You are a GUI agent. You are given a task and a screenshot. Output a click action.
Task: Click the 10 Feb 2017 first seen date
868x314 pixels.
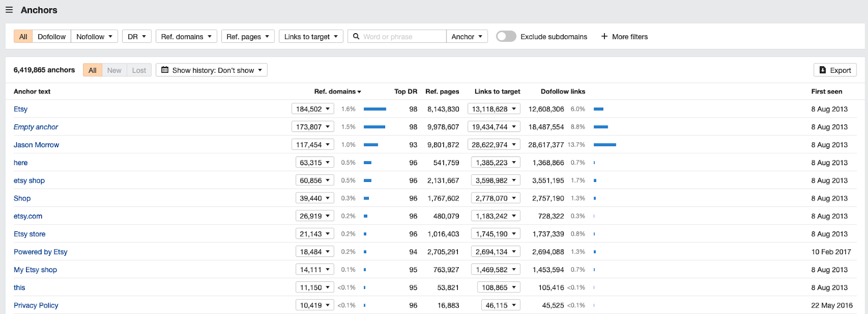(x=831, y=252)
